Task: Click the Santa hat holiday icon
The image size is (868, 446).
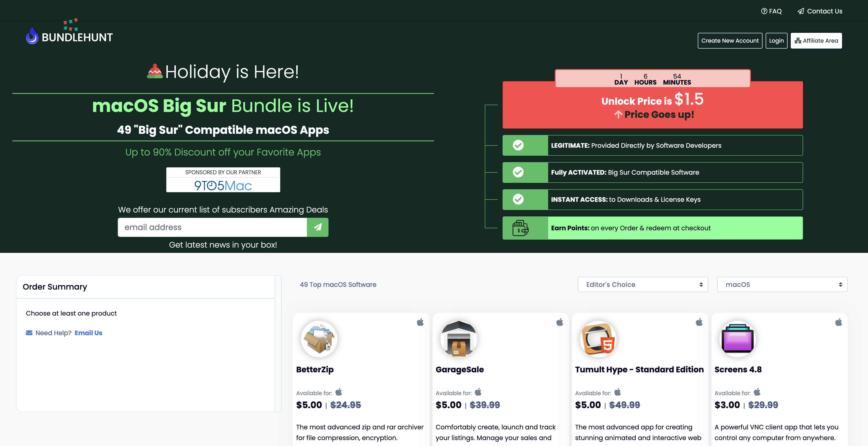Action: tap(155, 71)
